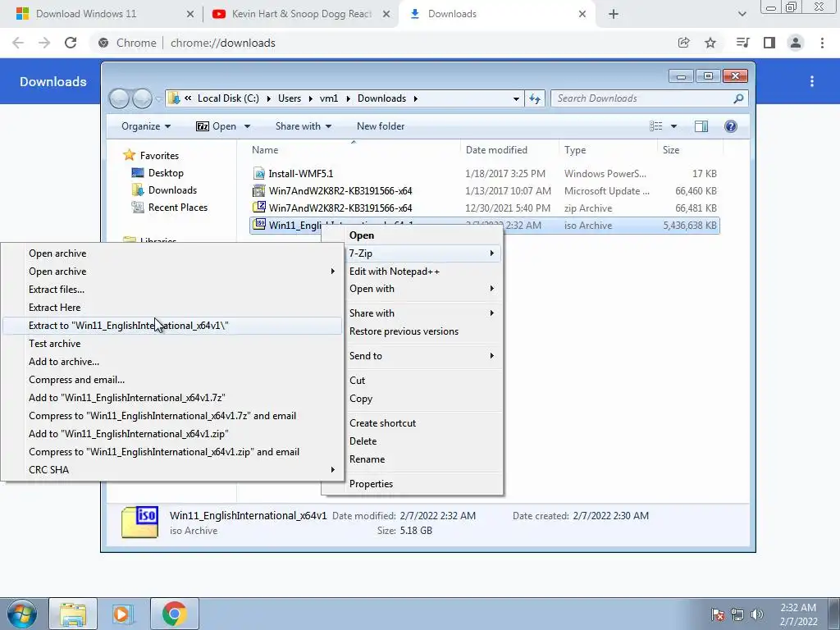Click Delete in the context menu
This screenshot has height=630, width=840.
(412, 441)
